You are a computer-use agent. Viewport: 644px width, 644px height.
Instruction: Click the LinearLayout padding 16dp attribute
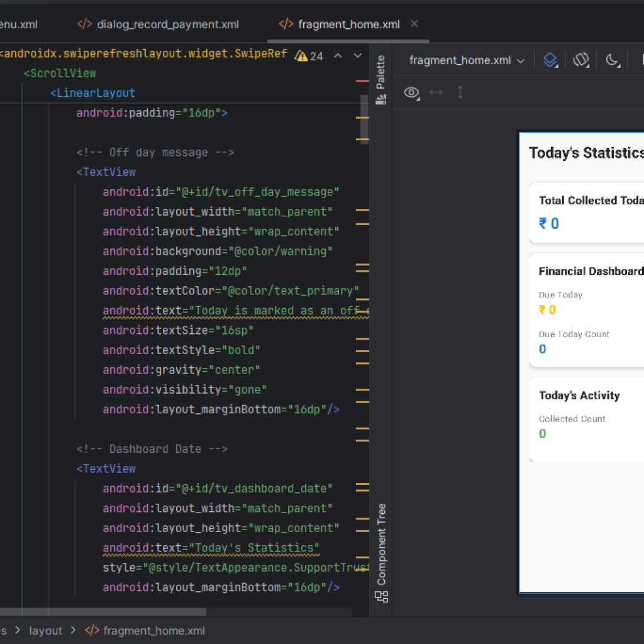point(152,113)
